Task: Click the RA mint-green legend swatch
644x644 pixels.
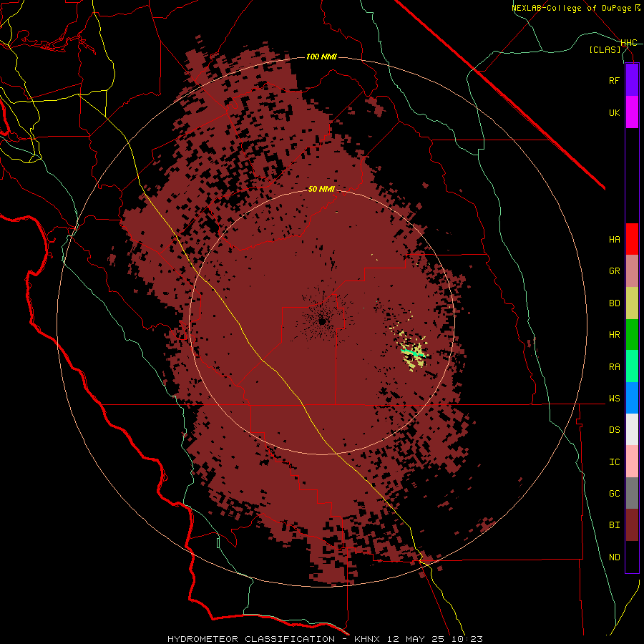Action: pyautogui.click(x=632, y=366)
